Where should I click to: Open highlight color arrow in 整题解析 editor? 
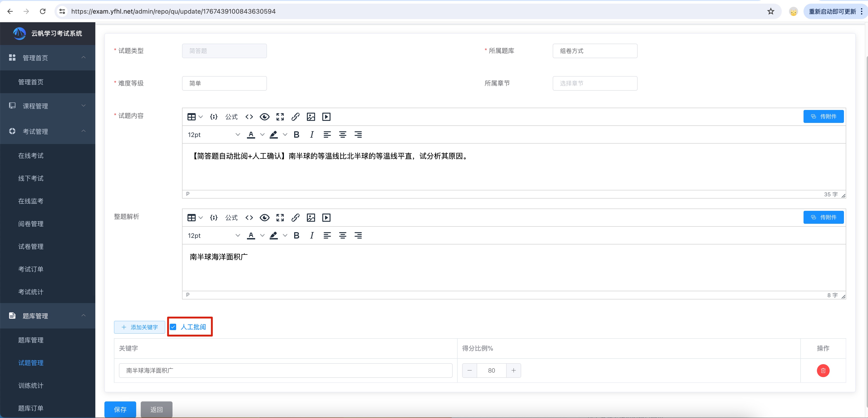(285, 236)
